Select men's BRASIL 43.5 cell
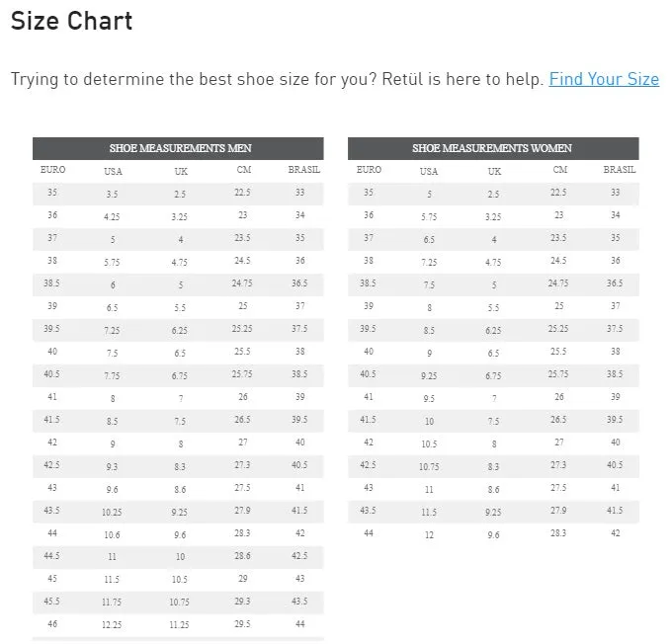Image resolution: width=672 pixels, height=644 pixels. pos(299,602)
